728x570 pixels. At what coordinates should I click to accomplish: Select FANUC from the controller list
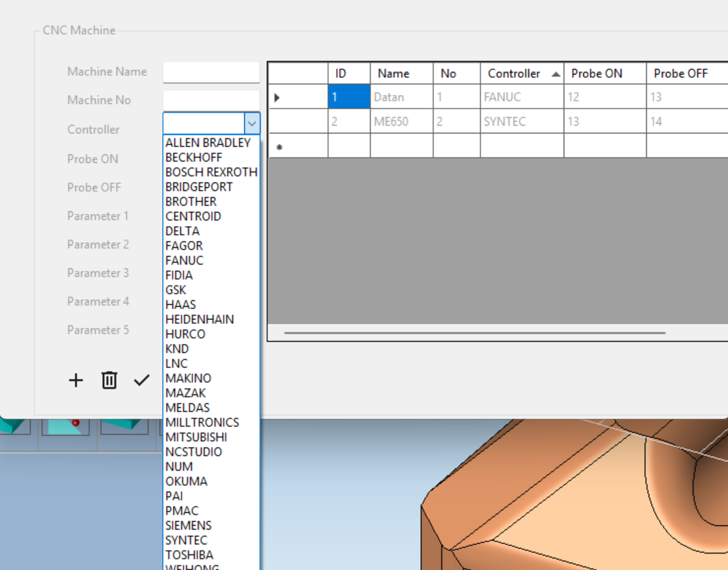coord(185,260)
